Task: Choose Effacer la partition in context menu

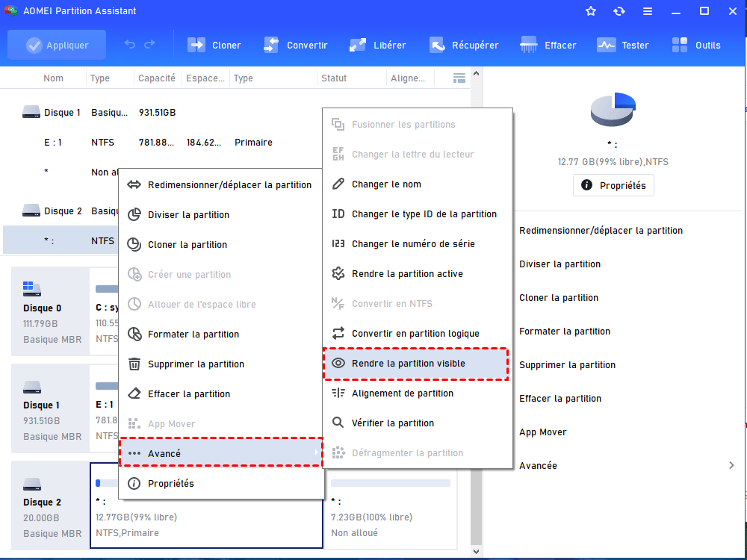Action: point(222,394)
